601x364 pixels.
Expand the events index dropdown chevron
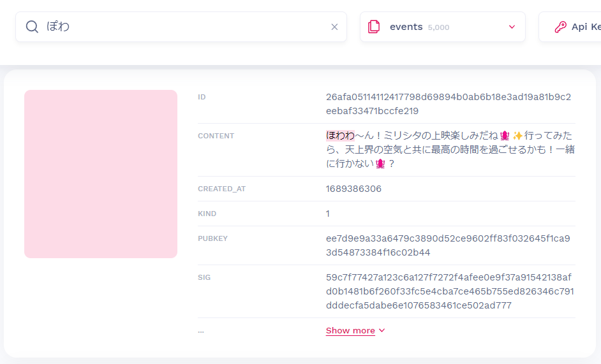pyautogui.click(x=512, y=27)
